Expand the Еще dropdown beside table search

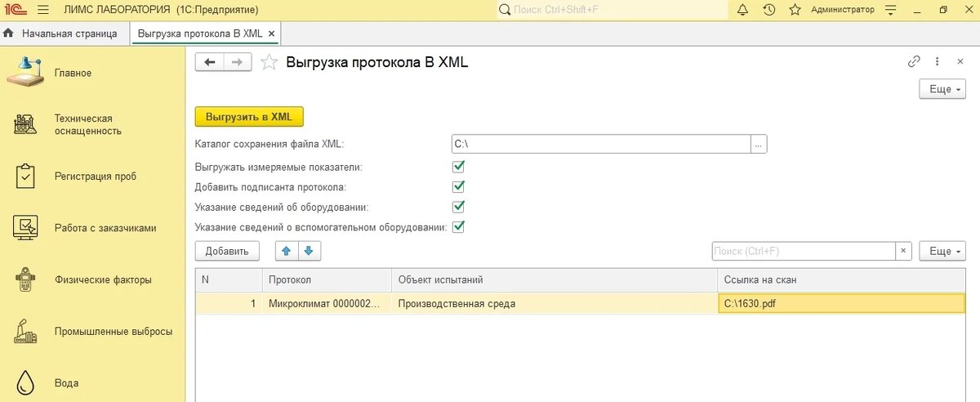click(942, 251)
